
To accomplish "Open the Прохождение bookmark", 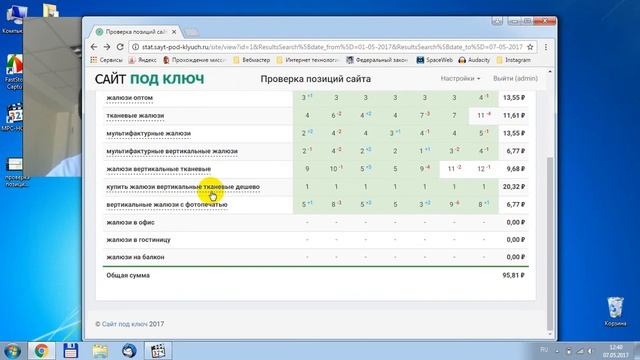I will 194,60.
